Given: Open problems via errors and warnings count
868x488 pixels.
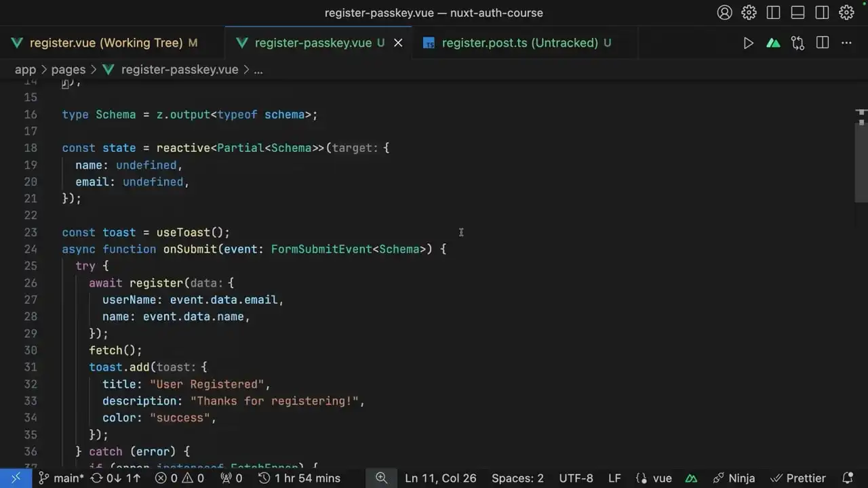Looking at the screenshot, I should coord(180,478).
